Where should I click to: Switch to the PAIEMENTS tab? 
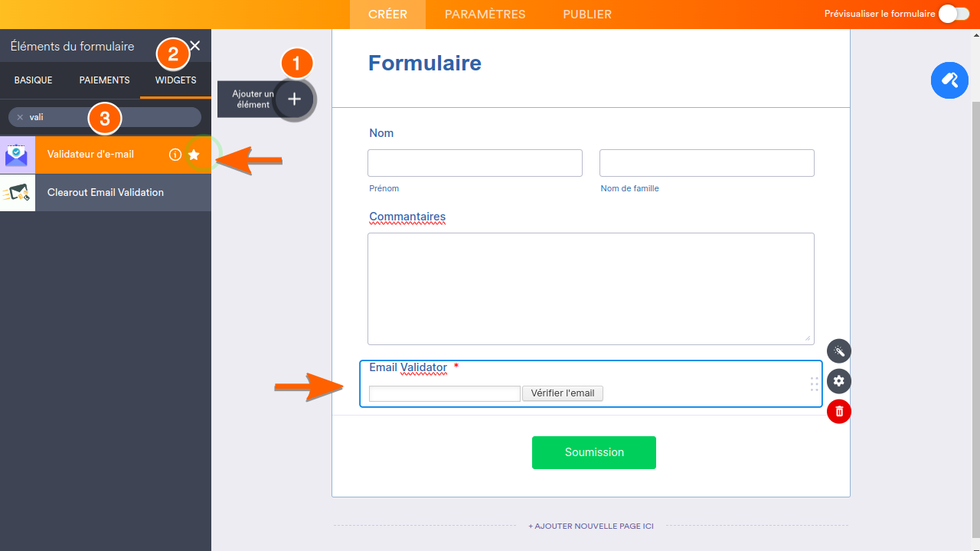[x=104, y=80]
